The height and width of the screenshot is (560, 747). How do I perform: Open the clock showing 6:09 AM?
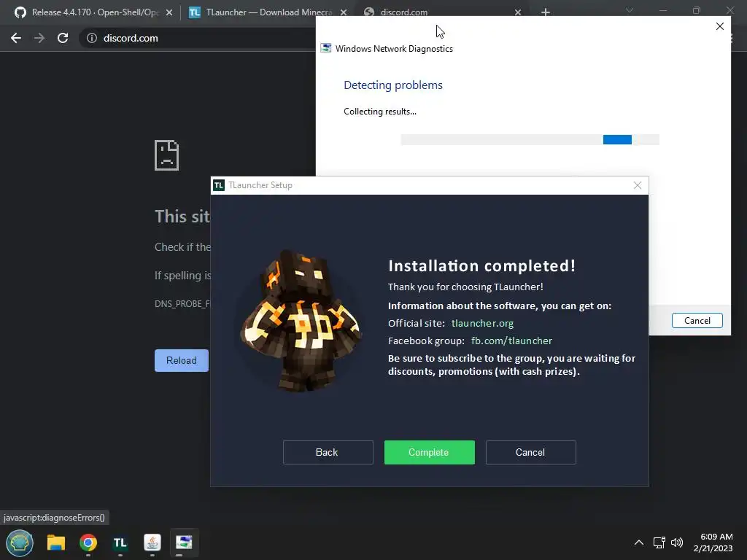(713, 542)
